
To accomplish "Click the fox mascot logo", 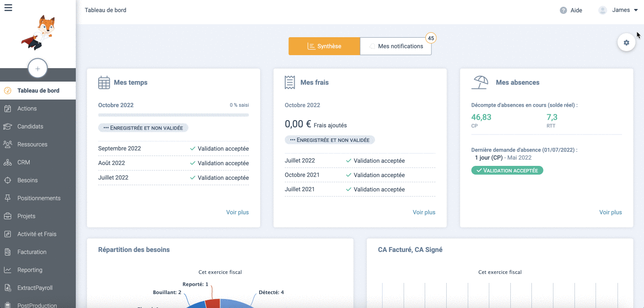I will [38, 32].
